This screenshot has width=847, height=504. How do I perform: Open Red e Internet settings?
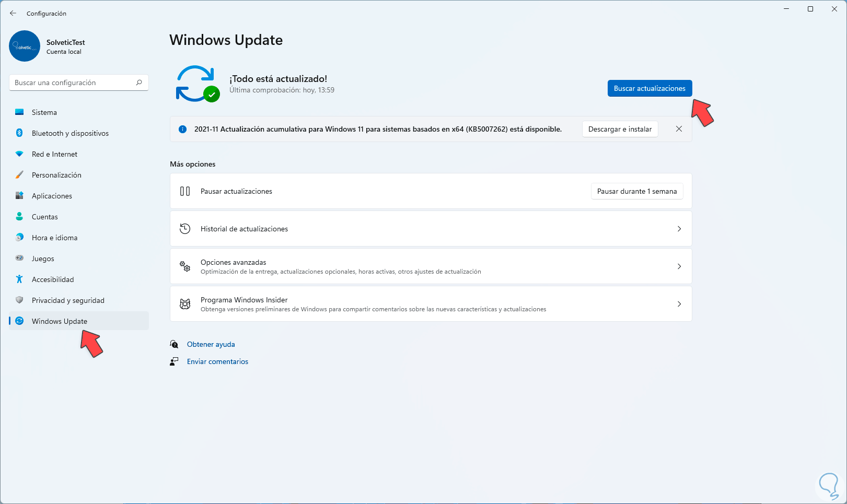tap(79, 154)
